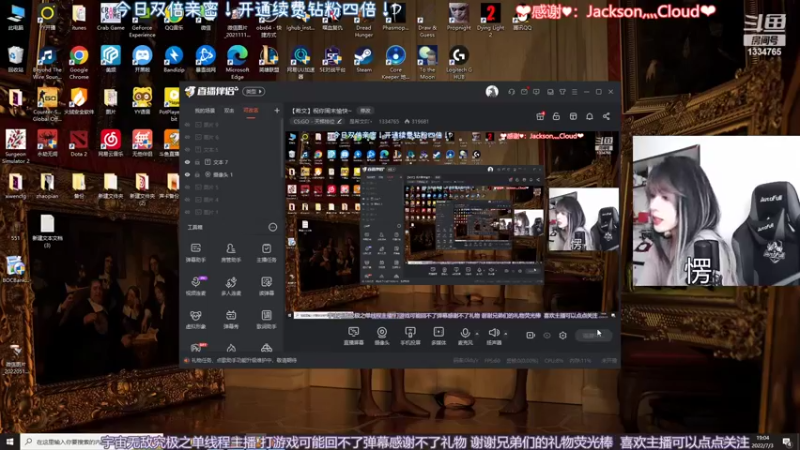Switch to the first scene tab
The width and height of the screenshot is (800, 450).
[x=205, y=111]
